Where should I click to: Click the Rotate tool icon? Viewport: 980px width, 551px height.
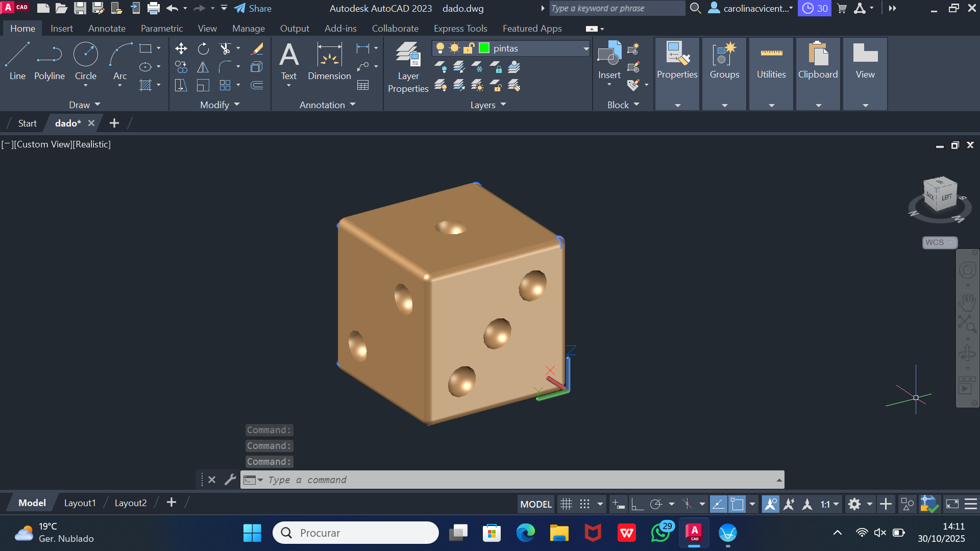point(203,48)
